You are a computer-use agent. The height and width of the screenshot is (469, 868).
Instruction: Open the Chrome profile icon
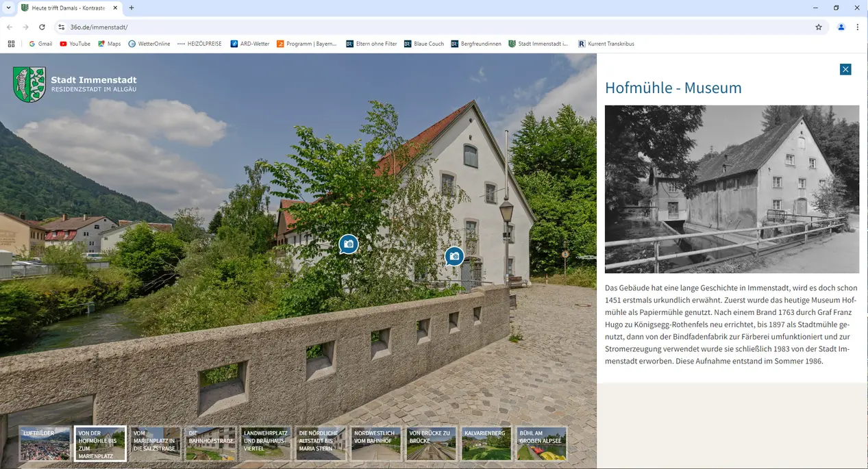[841, 27]
